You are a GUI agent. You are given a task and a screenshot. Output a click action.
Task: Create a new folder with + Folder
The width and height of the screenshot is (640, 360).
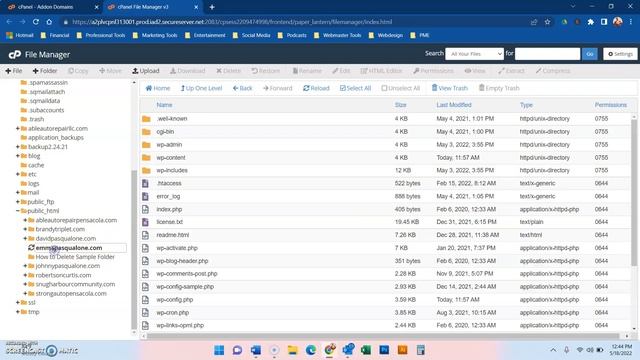tap(45, 71)
